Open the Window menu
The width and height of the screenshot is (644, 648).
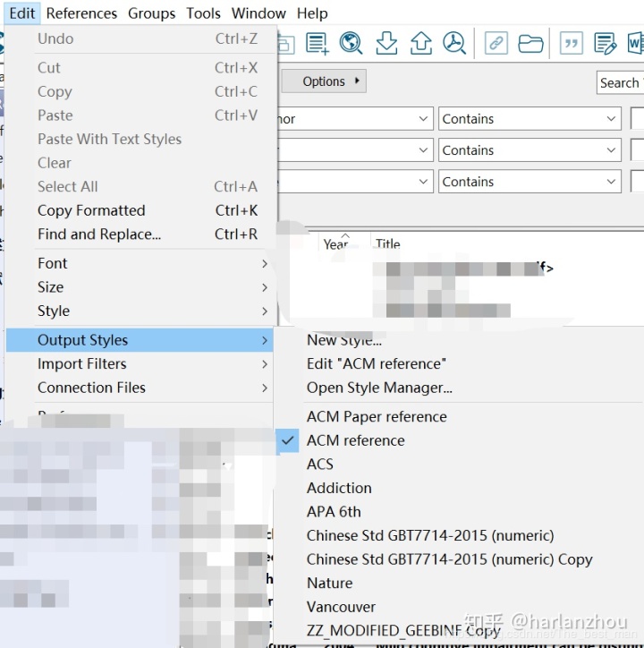[x=258, y=13]
